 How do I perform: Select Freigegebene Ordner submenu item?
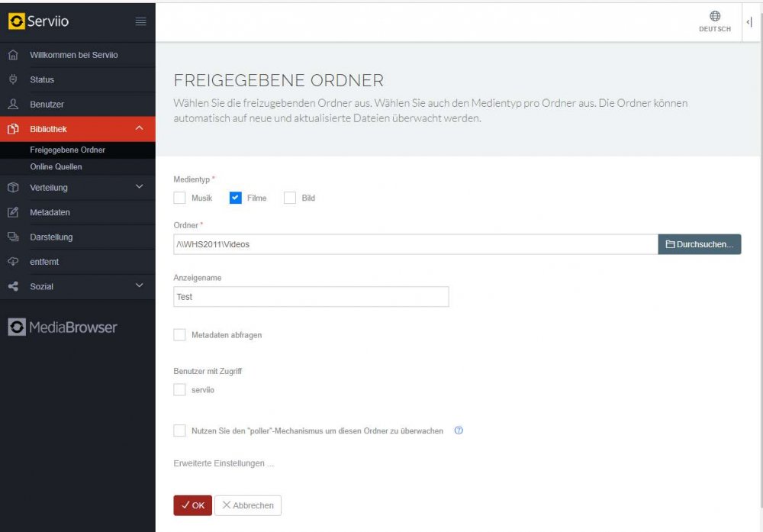(x=77, y=150)
